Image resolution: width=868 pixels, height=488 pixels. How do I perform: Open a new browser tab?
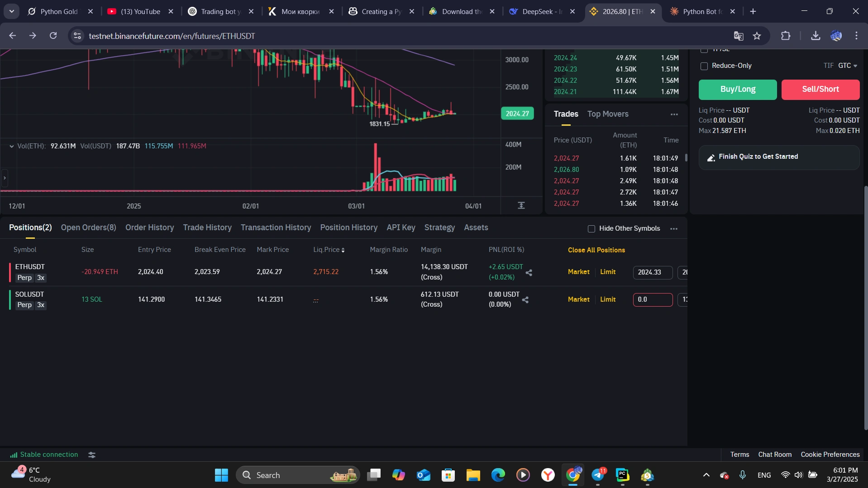[x=753, y=11]
